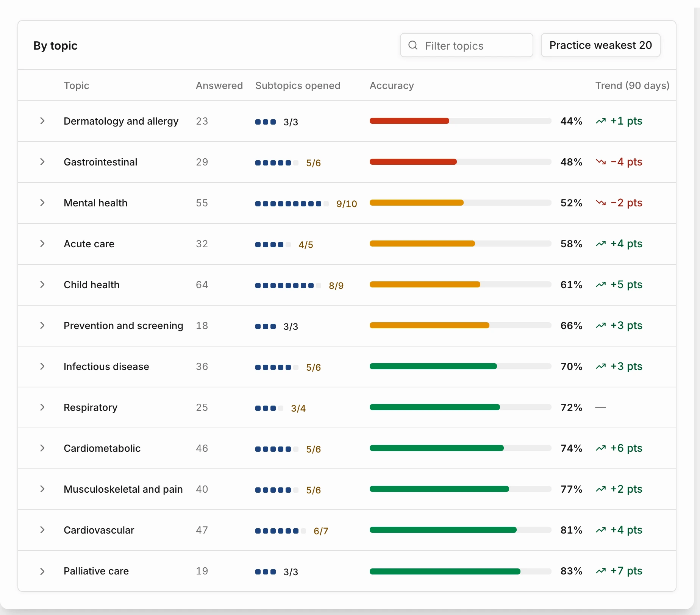The height and width of the screenshot is (615, 700).
Task: Expand the Child health row chevron
Action: coord(42,285)
